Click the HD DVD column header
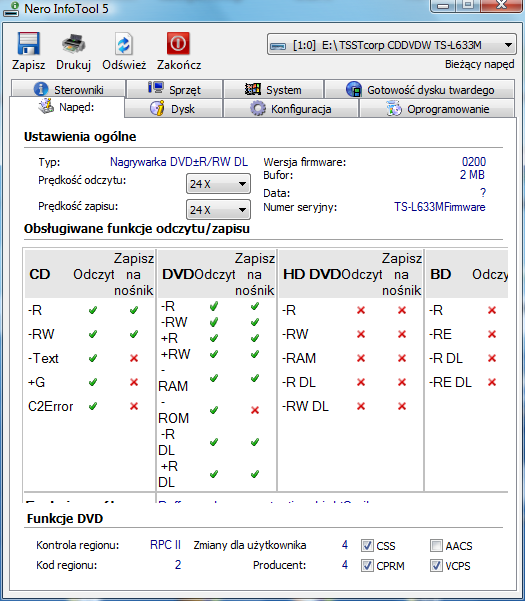Screen dimensions: 525x601 tap(312, 274)
